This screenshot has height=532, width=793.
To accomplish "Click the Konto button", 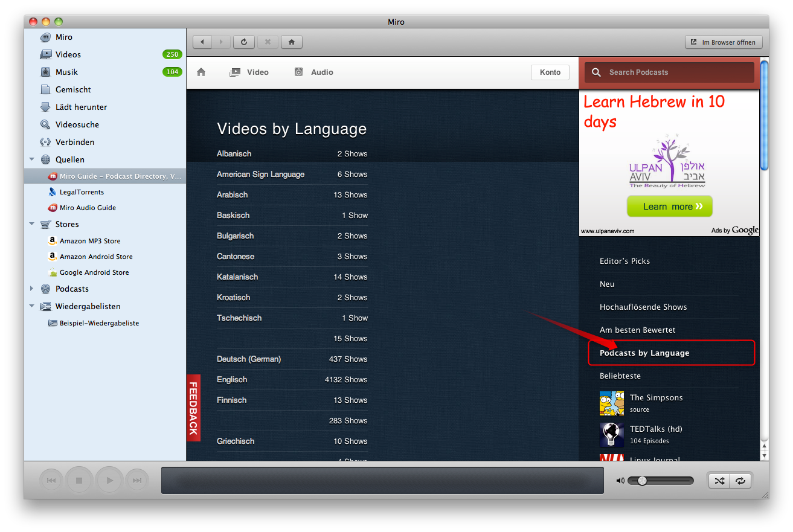I will click(550, 72).
